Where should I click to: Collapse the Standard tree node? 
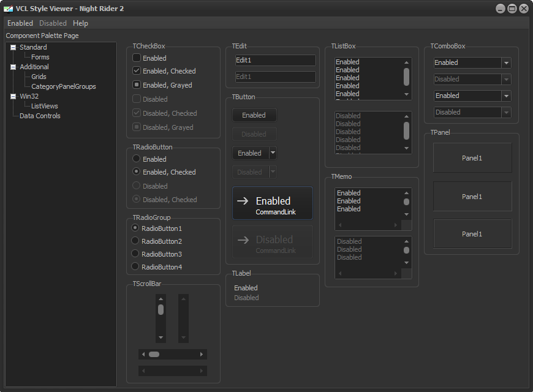[x=13, y=47]
